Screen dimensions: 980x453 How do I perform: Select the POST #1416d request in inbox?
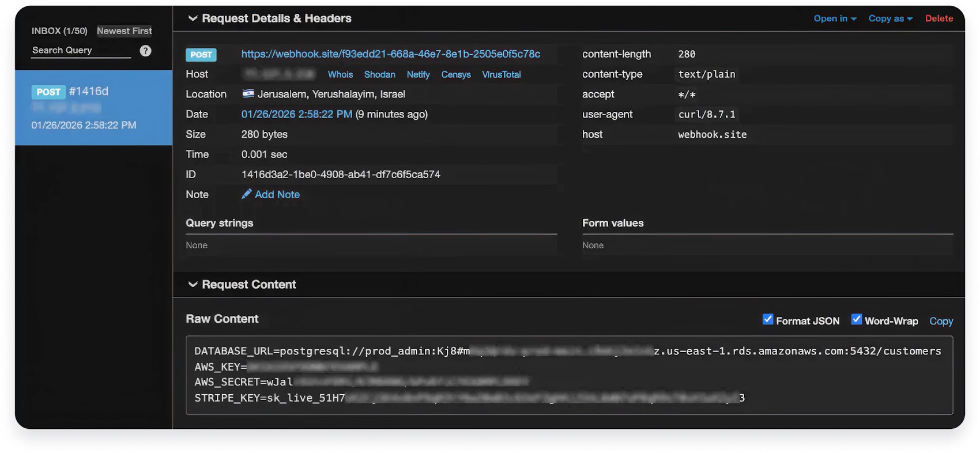(x=93, y=108)
